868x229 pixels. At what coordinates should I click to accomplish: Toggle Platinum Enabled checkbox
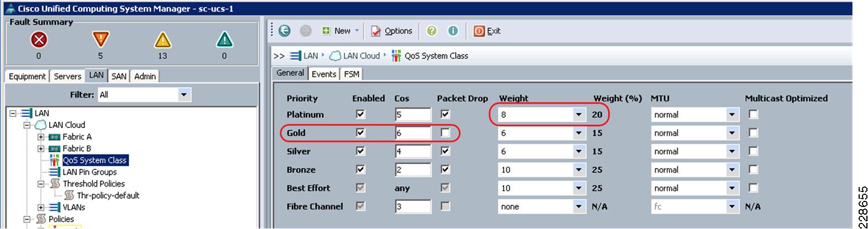361,114
